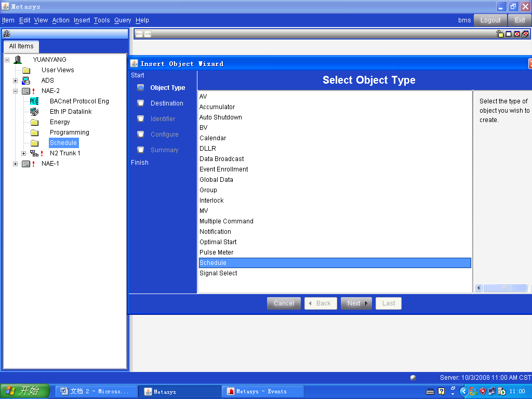
Task: Open the Insert menu
Action: coord(82,20)
